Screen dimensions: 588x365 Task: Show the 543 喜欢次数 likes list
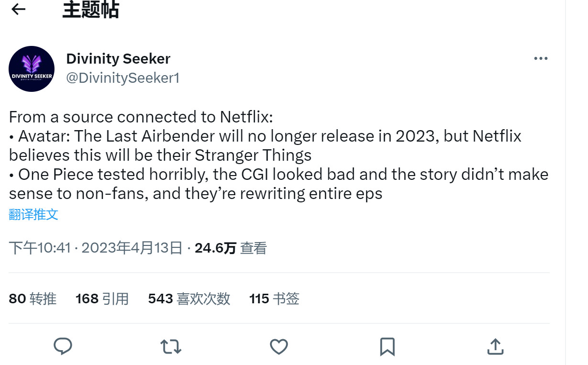(x=189, y=299)
